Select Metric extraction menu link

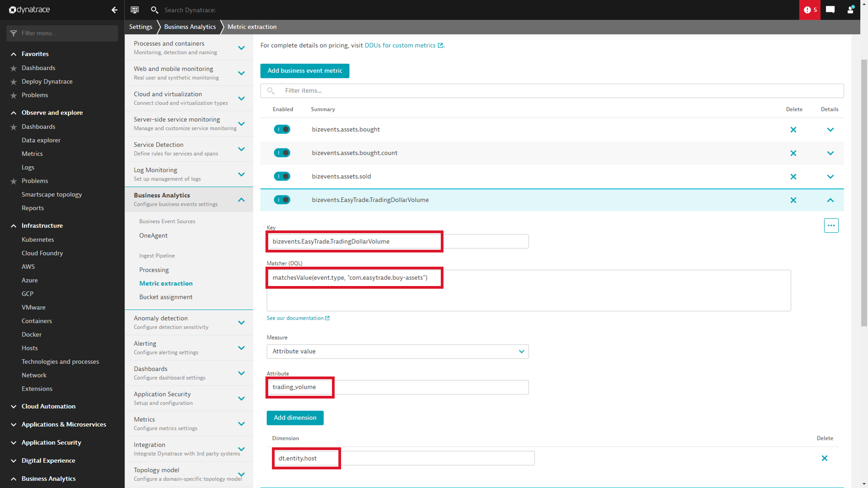pyautogui.click(x=166, y=283)
